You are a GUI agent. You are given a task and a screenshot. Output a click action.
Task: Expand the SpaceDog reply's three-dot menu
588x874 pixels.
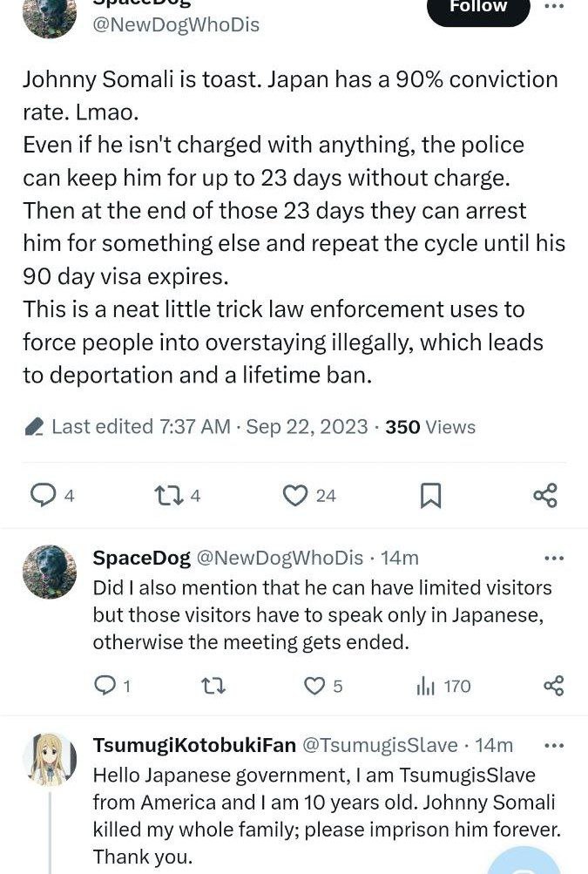(554, 558)
